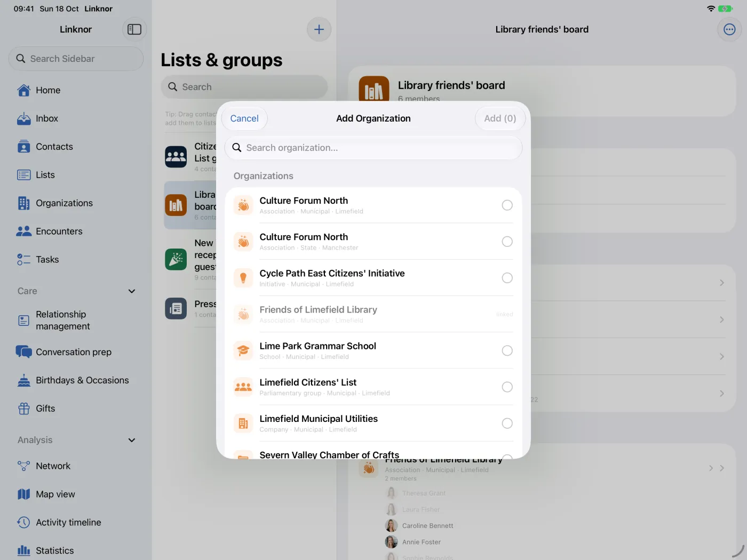Viewport: 747px width, 560px height.
Task: Click the Citizens' List group icon
Action: 176,157
